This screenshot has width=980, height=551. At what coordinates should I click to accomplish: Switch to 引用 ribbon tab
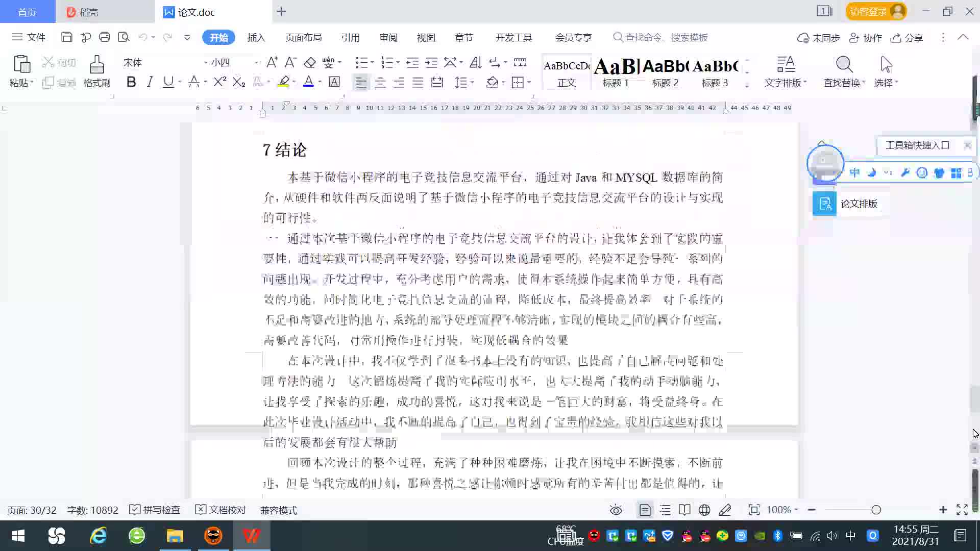350,37
